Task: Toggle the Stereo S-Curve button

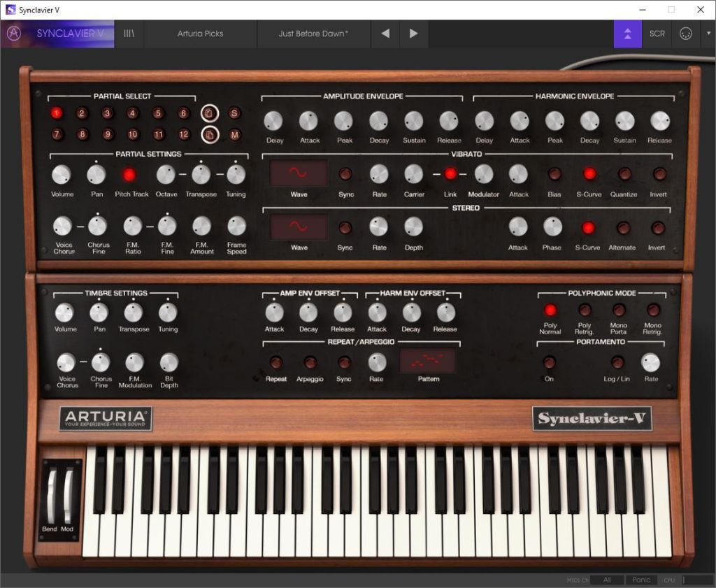Action: tap(588, 227)
